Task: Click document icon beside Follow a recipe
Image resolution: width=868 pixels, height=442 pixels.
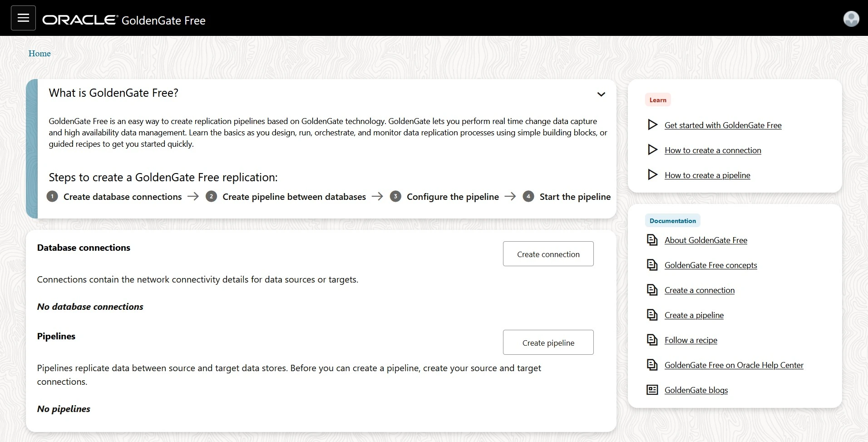Action: click(x=652, y=340)
